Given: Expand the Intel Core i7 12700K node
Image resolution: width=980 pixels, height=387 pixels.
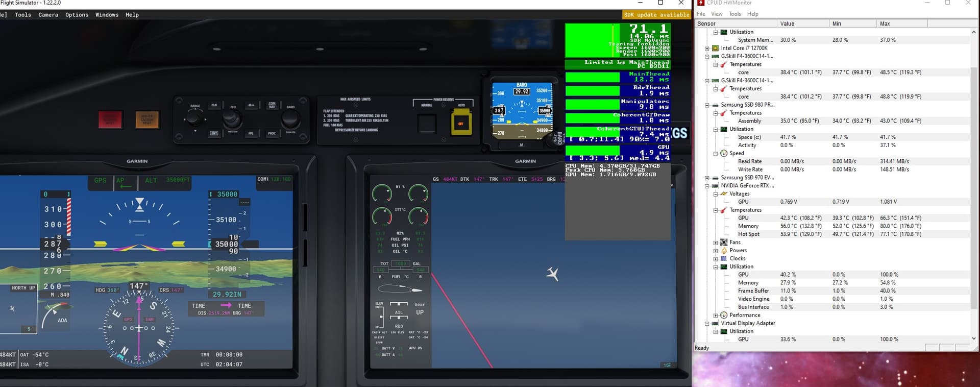Looking at the screenshot, I should tap(707, 49).
